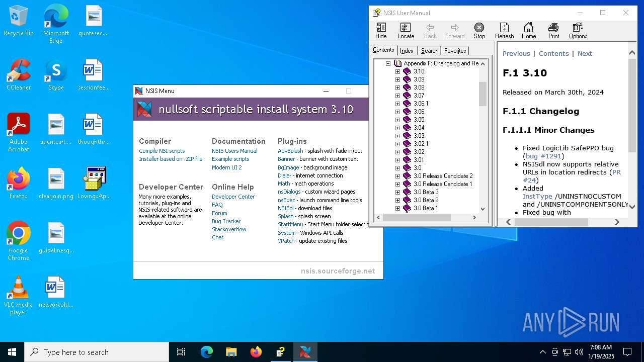644x362 pixels.
Task: Click the NSIS help viewer taskbar icon
Action: [x=280, y=352]
